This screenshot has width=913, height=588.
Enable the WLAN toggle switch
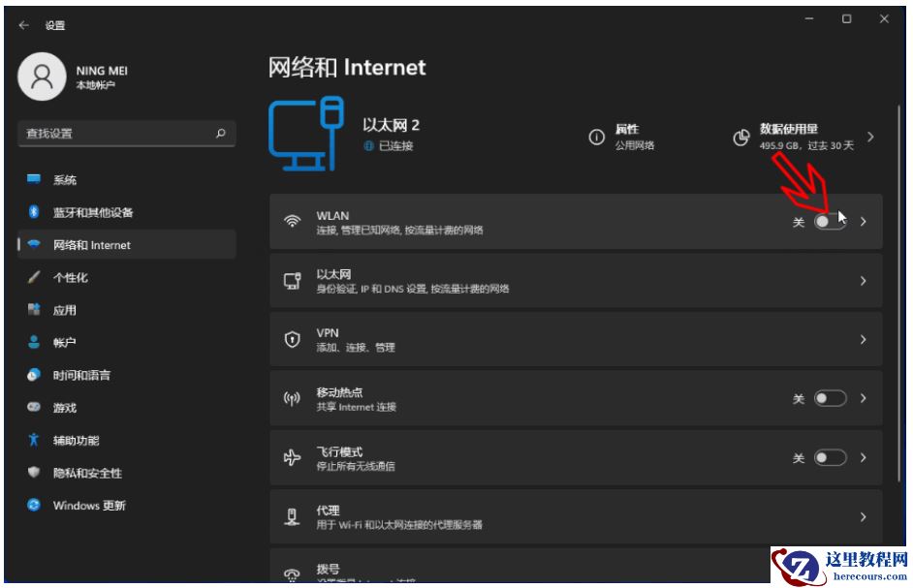click(x=829, y=221)
